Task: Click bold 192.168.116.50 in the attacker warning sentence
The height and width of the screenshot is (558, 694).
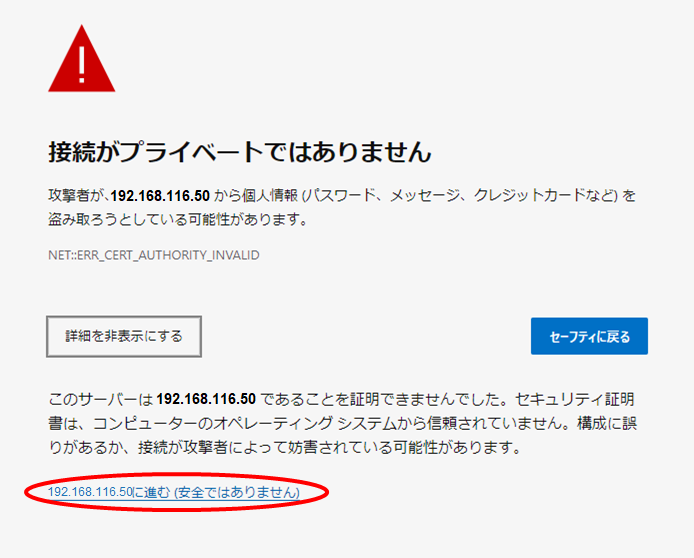Action: coord(160,195)
